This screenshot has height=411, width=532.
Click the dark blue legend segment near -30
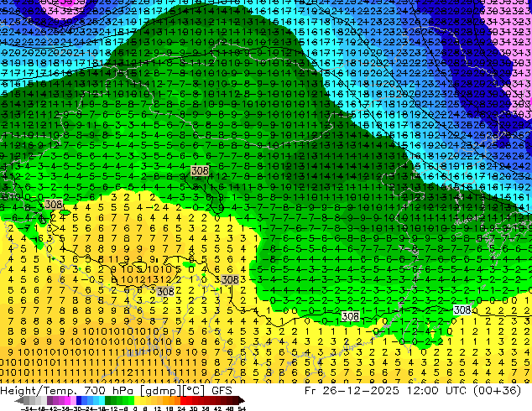point(79,400)
